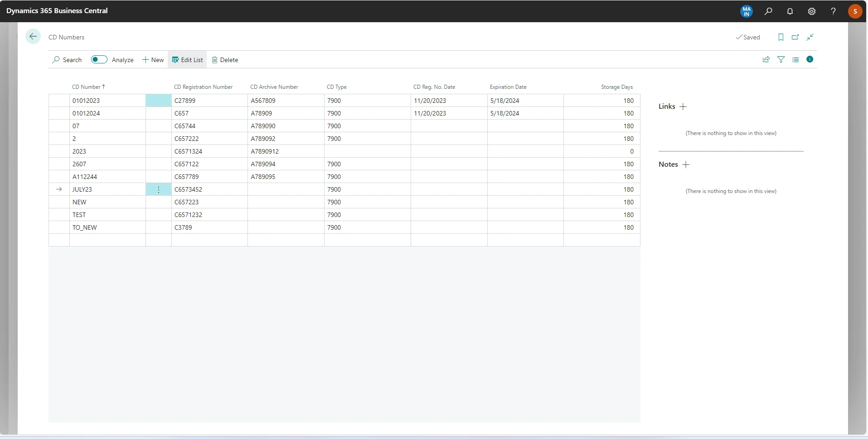Turn on the Analyze toggle
The width and height of the screenshot is (868, 439).
(99, 60)
